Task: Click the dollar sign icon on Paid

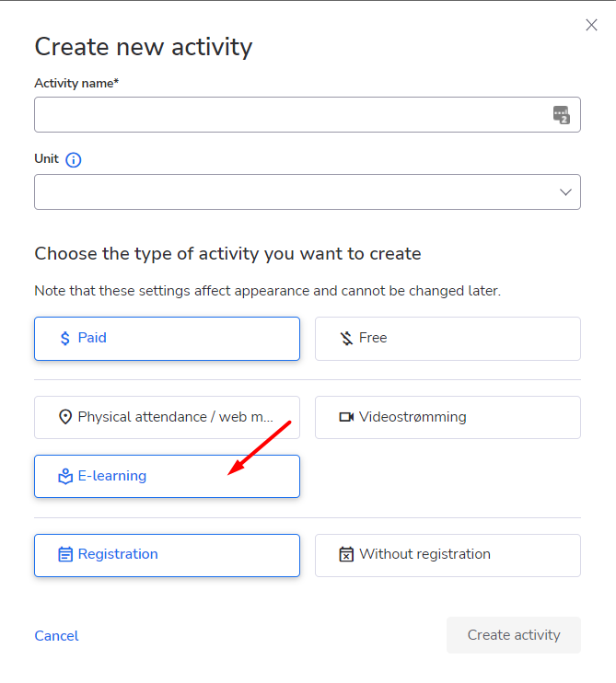Action: 64,339
